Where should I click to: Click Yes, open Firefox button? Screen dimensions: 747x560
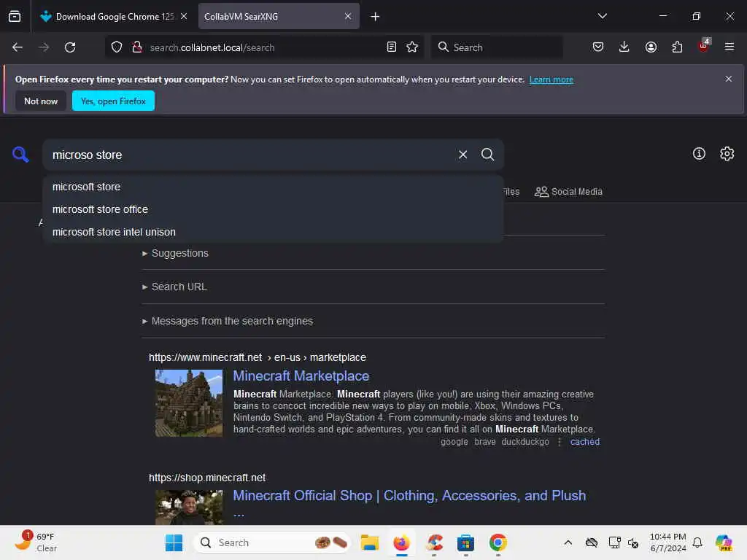point(113,101)
